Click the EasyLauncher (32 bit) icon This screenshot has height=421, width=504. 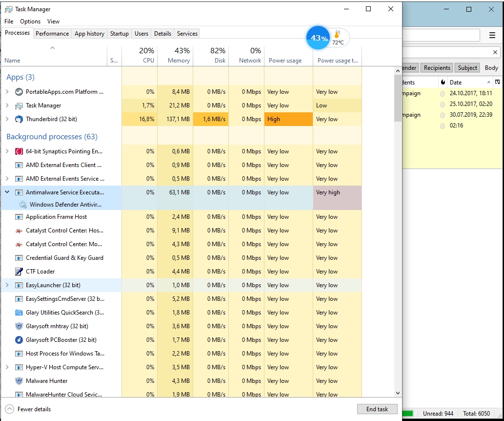point(19,285)
